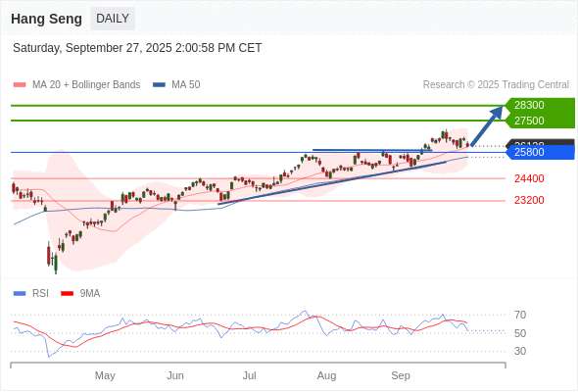Click the pink MA 20 legend swatch
Image resolution: width=578 pixels, height=392 pixels.
pos(20,85)
